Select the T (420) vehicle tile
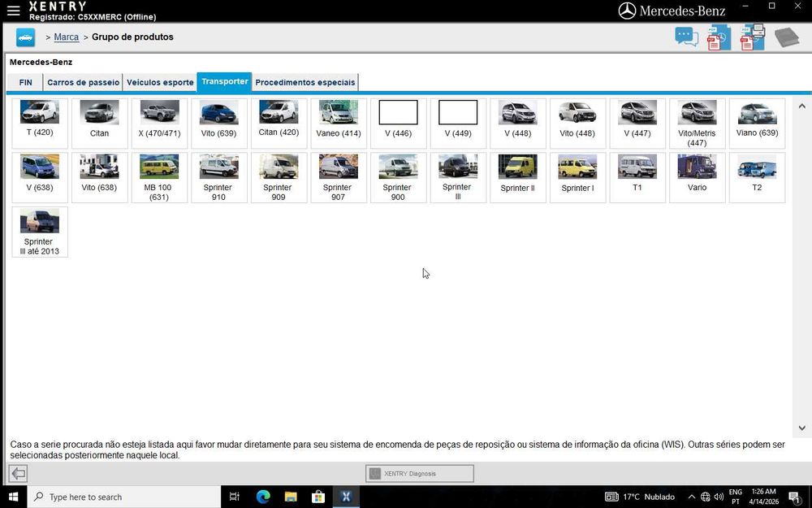The height and width of the screenshot is (508, 812). tap(40, 124)
